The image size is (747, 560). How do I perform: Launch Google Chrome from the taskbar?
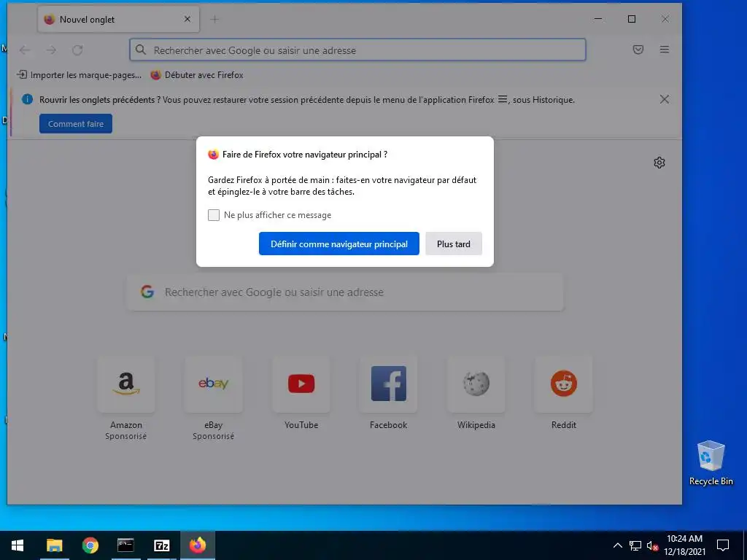pyautogui.click(x=90, y=545)
